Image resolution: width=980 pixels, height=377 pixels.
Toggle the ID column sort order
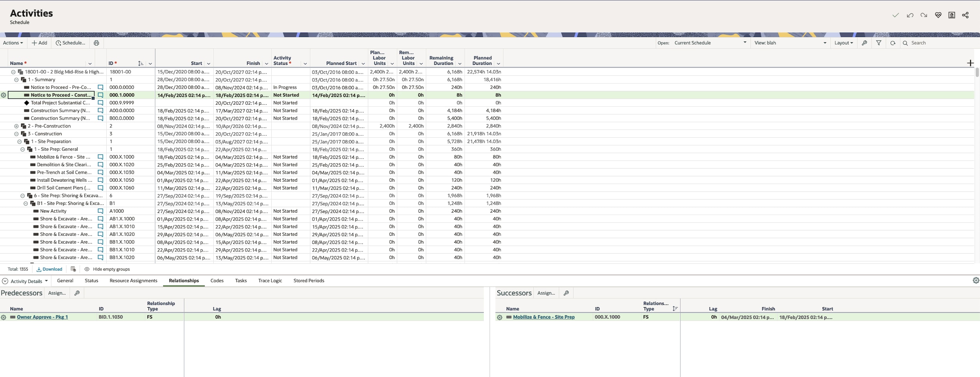coord(140,64)
